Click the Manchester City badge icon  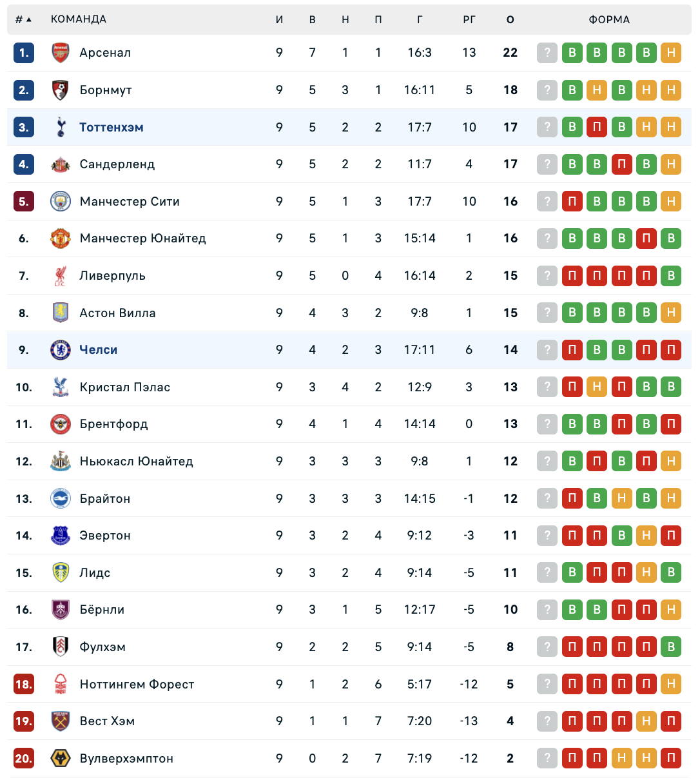pos(61,202)
